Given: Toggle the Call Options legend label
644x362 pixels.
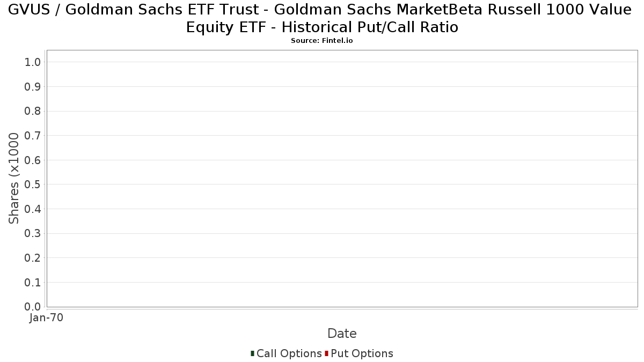Looking at the screenshot, I should coord(289,353).
